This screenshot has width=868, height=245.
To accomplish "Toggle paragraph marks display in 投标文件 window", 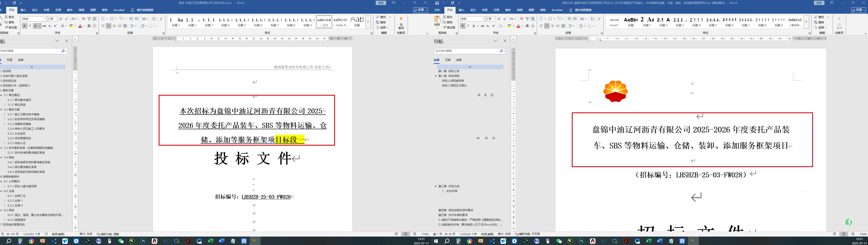I will coord(161,19).
